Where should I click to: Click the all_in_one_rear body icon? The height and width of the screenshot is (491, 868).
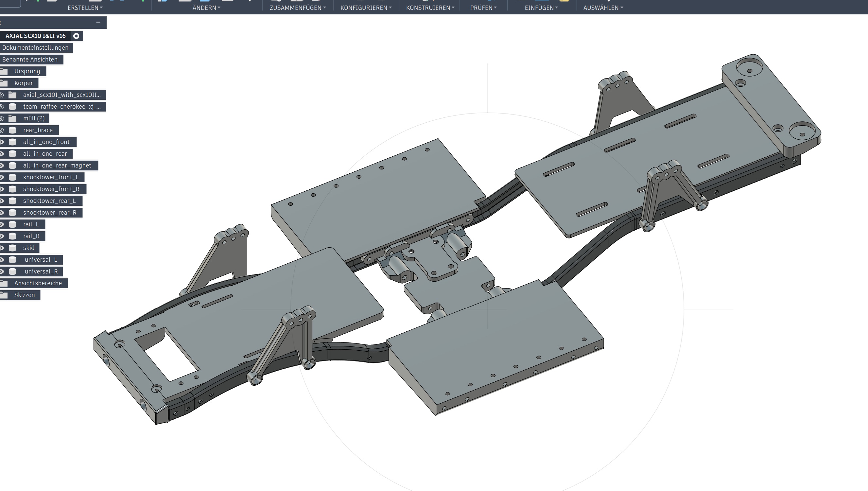12,154
